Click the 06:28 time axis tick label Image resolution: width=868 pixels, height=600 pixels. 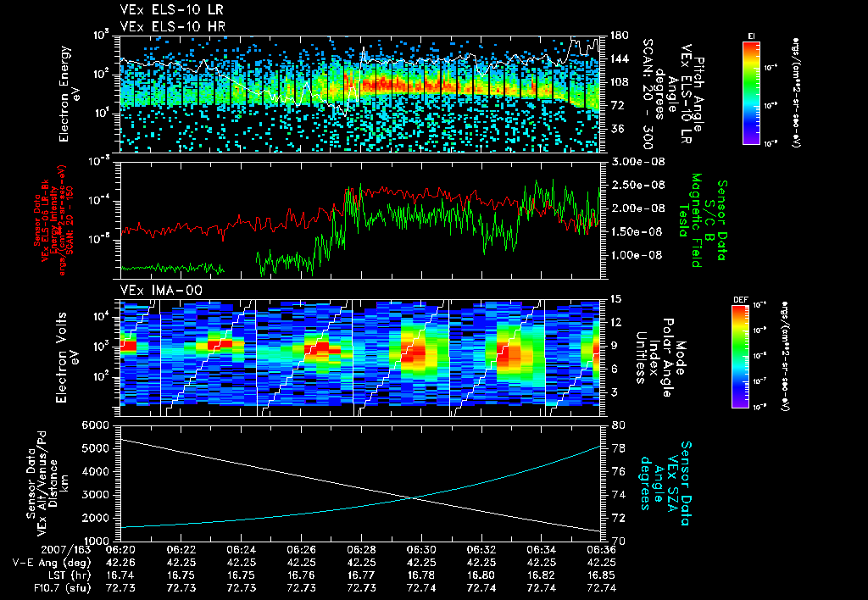tap(361, 550)
